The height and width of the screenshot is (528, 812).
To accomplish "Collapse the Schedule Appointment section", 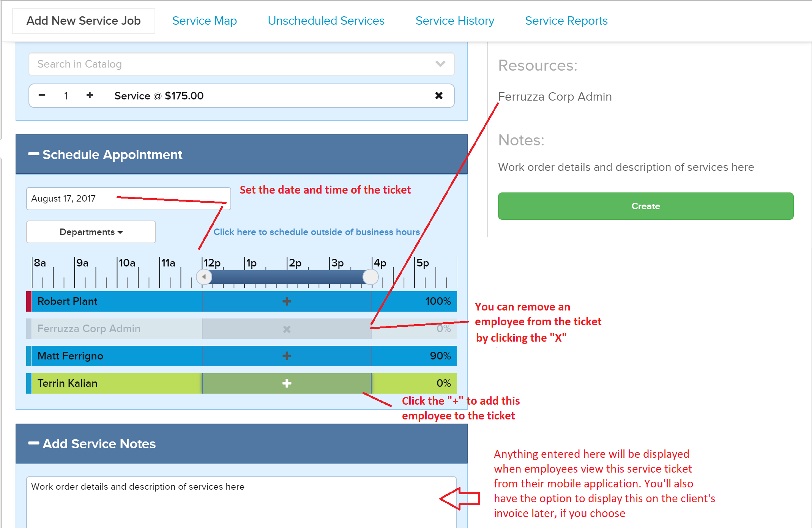I will pyautogui.click(x=34, y=154).
